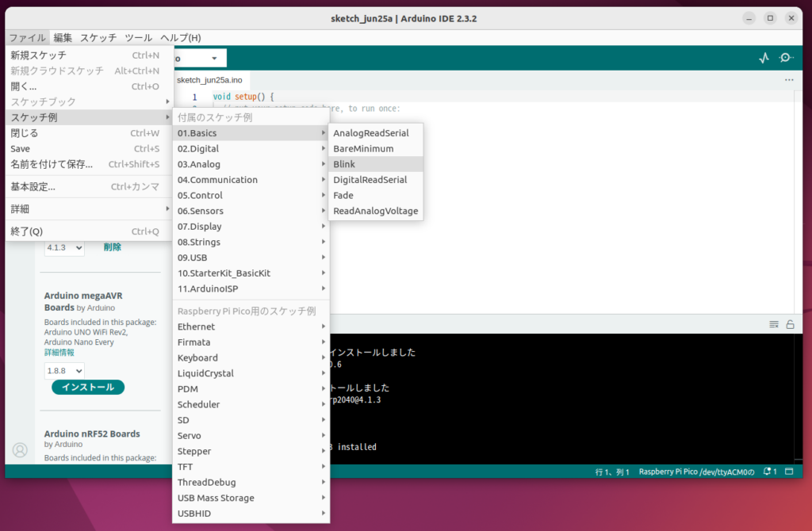The width and height of the screenshot is (812, 531).
Task: Choose 新規スケッチ from the file menu
Action: coord(89,55)
